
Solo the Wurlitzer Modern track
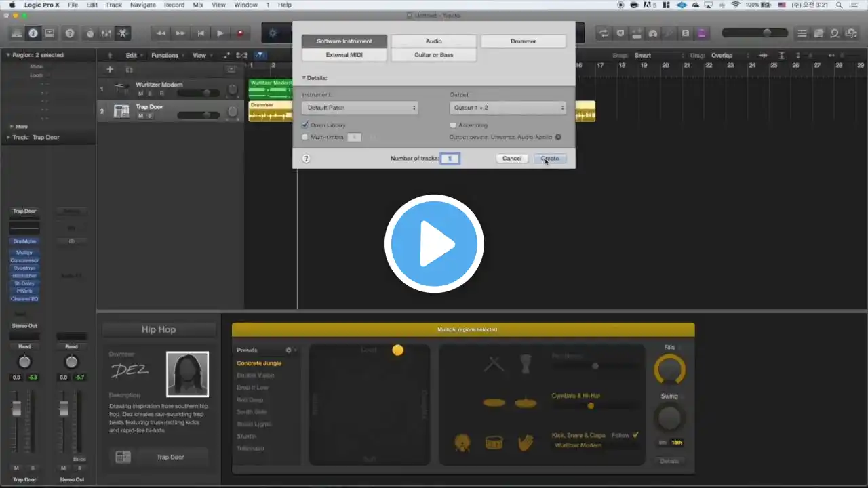(151, 94)
